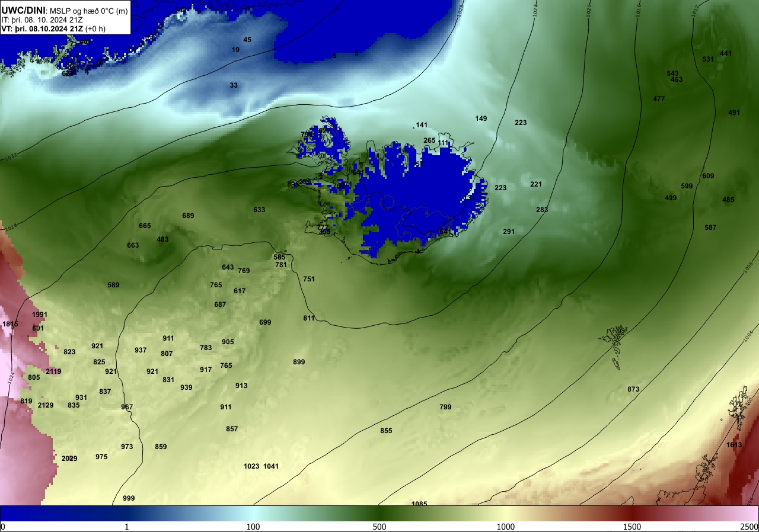This screenshot has height=532, width=759.
Task: Click the value 1041
Action: pyautogui.click(x=271, y=466)
